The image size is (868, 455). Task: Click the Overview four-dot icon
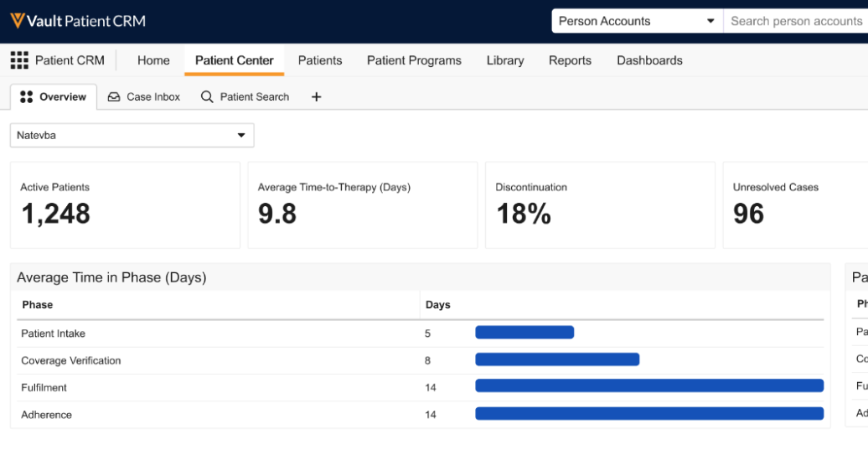point(26,97)
